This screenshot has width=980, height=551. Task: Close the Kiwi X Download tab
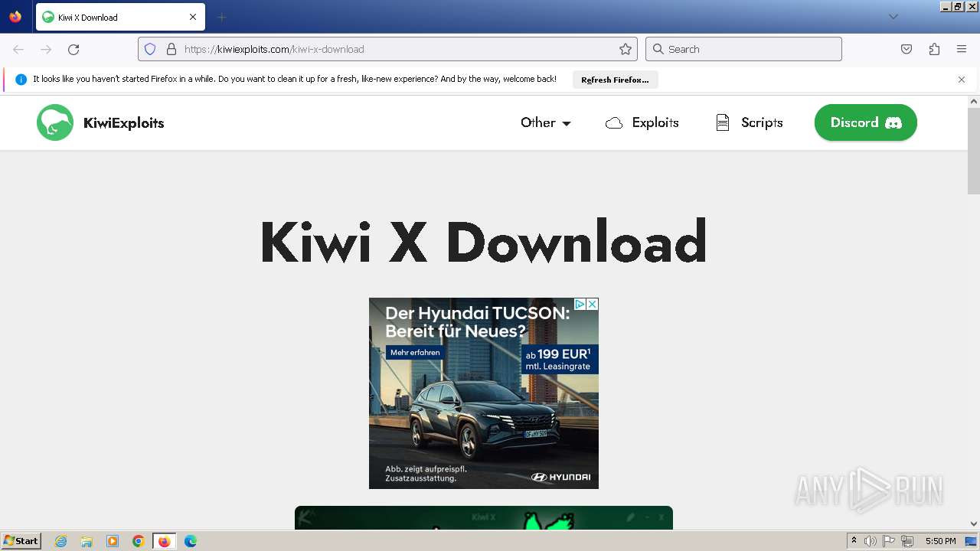coord(193,17)
